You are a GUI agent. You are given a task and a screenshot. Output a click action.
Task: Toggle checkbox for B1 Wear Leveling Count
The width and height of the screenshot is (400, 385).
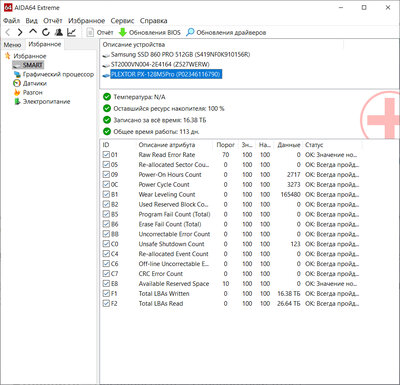(x=106, y=194)
